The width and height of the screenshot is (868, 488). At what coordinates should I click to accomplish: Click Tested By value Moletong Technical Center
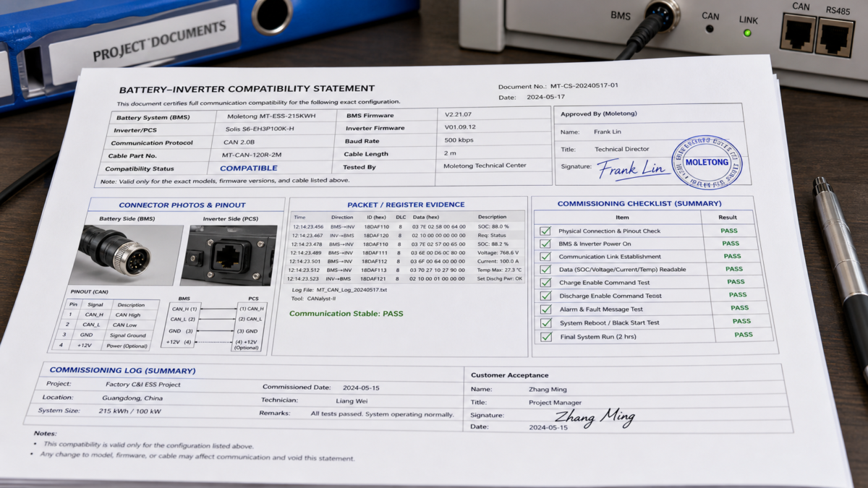point(485,166)
